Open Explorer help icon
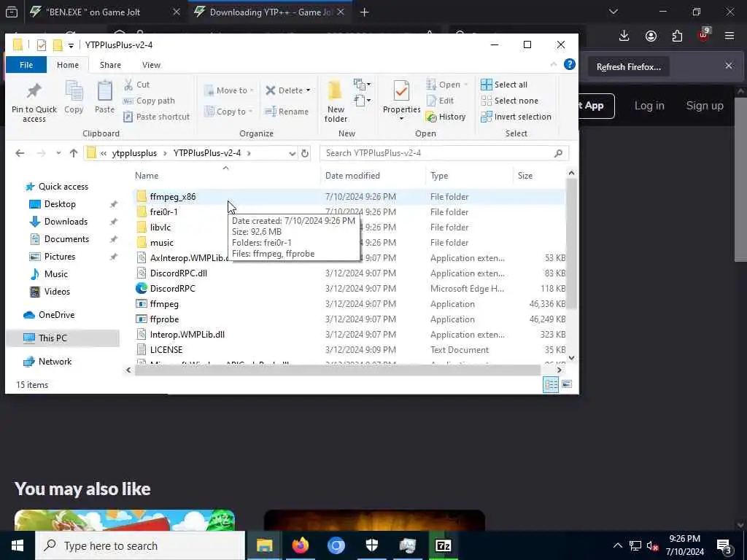The image size is (747, 560). 569,64
